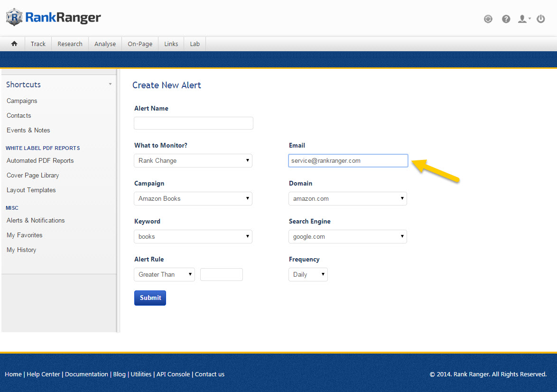This screenshot has width=557, height=392.
Task: Open the user account profile icon
Action: [x=523, y=19]
